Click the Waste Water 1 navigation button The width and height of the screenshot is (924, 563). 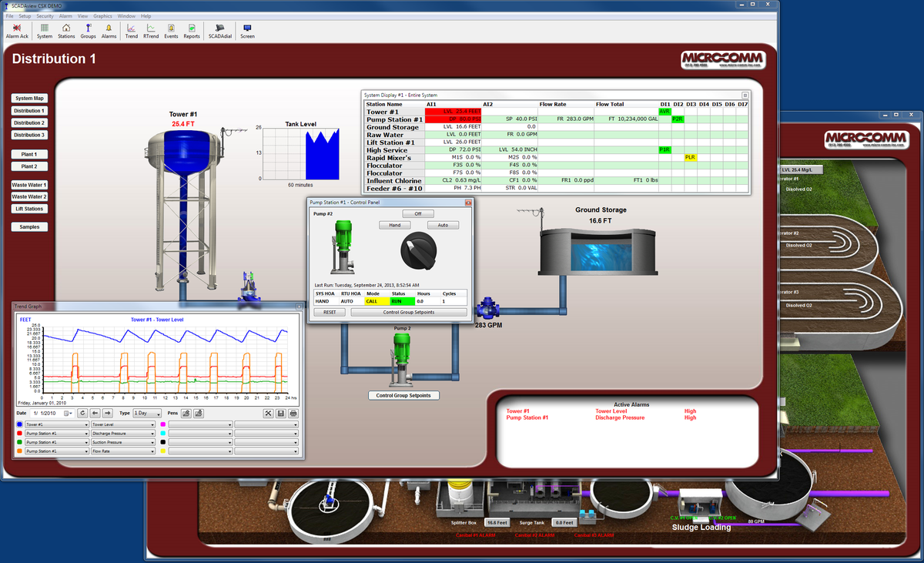click(x=30, y=185)
